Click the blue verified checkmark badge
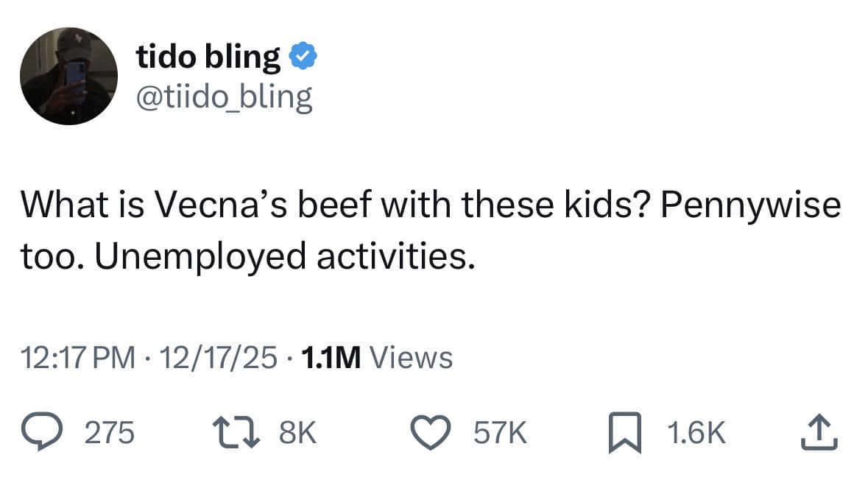Image resolution: width=868 pixels, height=494 pixels. (304, 57)
